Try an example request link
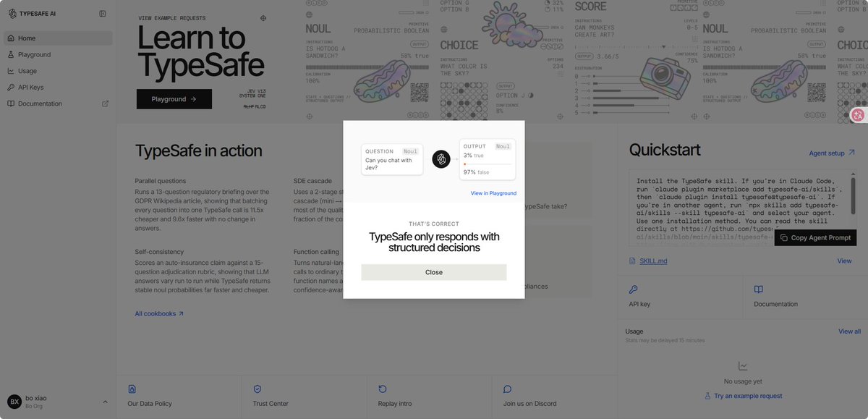The image size is (868, 419). click(x=743, y=396)
